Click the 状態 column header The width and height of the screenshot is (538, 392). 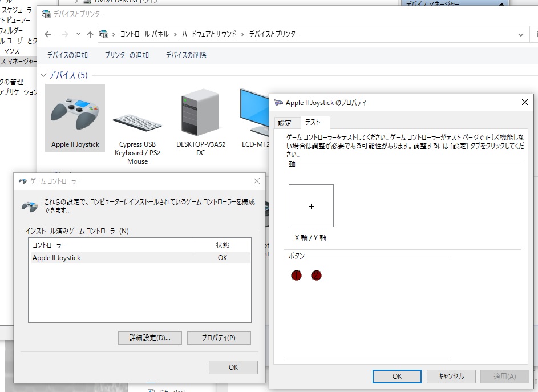tap(223, 245)
